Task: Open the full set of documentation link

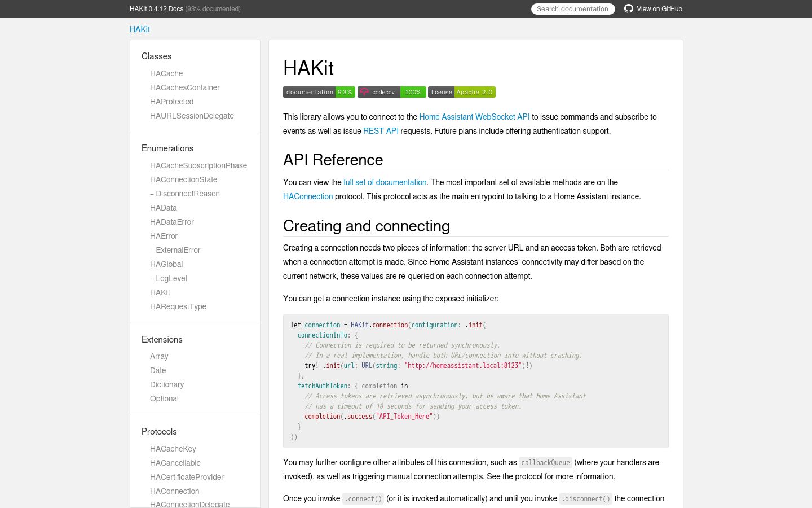Action: pyautogui.click(x=385, y=182)
